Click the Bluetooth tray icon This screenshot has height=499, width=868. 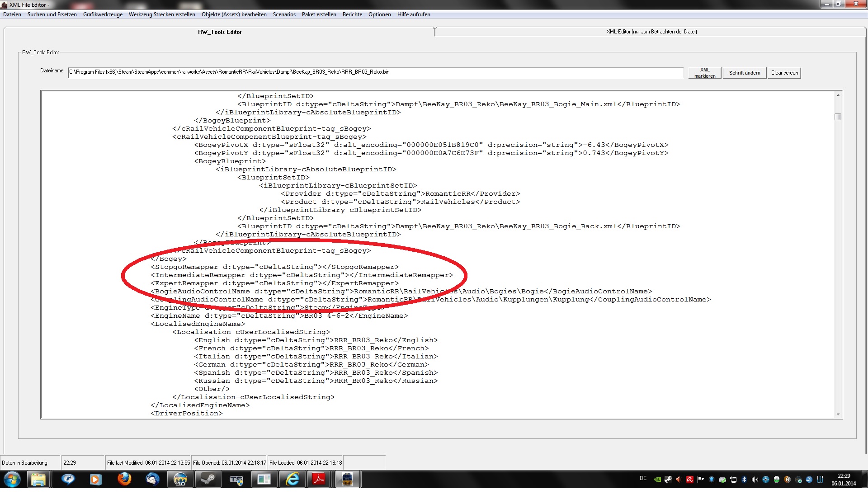[x=744, y=480]
